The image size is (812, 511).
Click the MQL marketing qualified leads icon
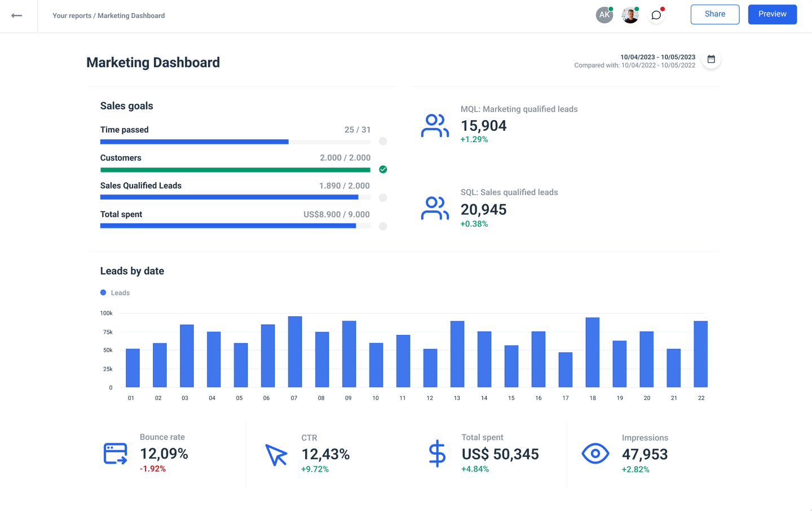coord(435,125)
